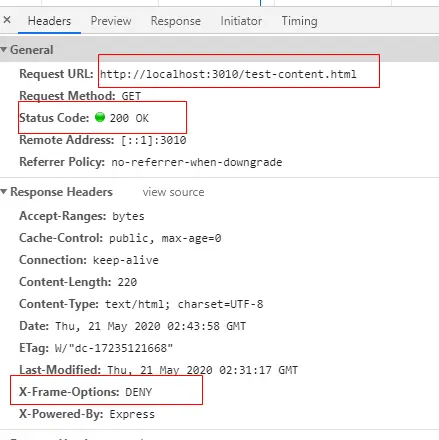Viewport: 439px width, 440px height.
Task: Open the Preview tab
Action: coord(111,21)
